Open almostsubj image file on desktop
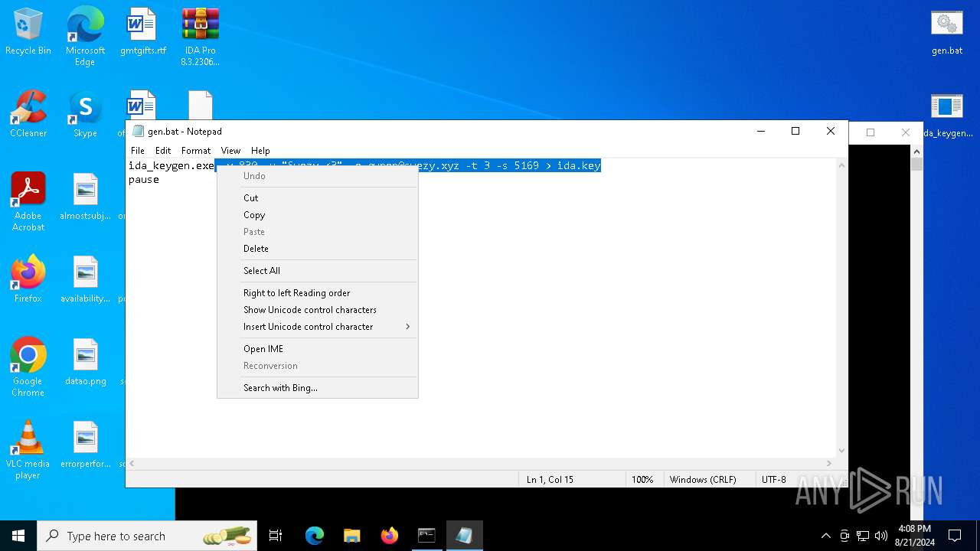The width and height of the screenshot is (980, 551). 85,197
